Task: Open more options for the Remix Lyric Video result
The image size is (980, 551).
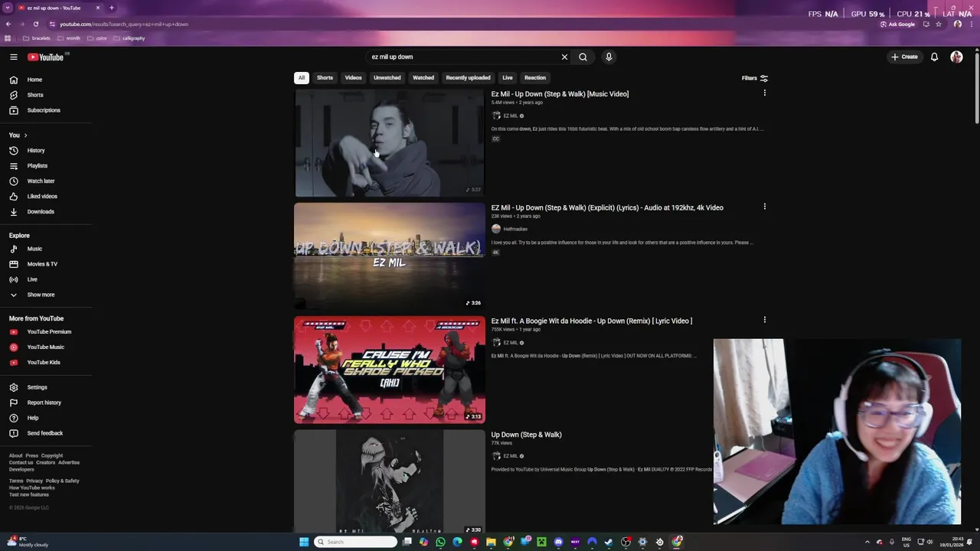Action: click(764, 320)
